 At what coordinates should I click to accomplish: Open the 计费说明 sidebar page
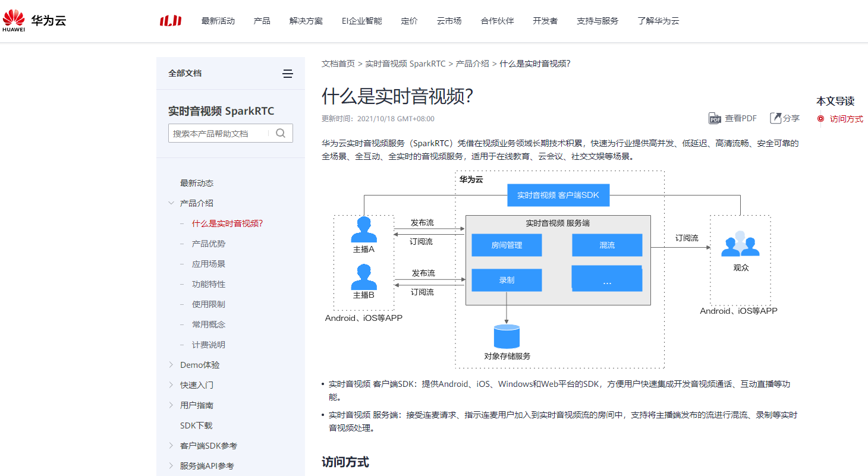coord(209,345)
